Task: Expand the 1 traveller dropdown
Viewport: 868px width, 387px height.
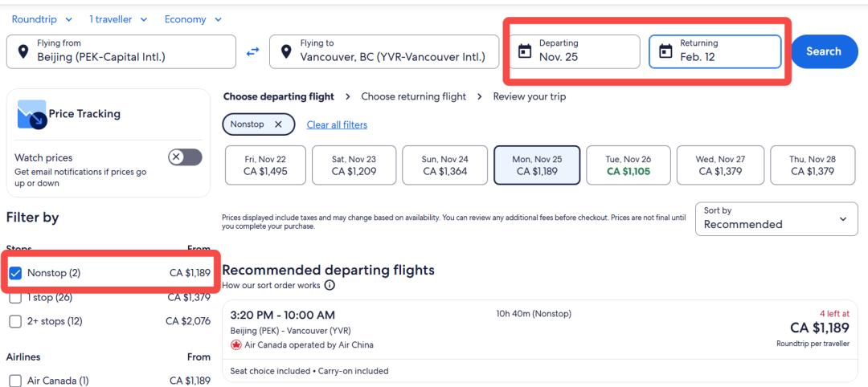Action: pos(118,19)
